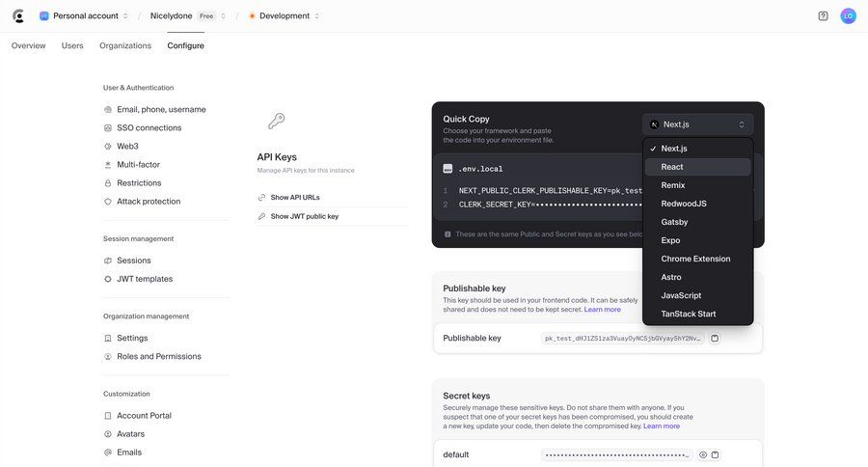
Task: Click the CLERK_SECRET_KEY code line
Action: [x=551, y=205]
